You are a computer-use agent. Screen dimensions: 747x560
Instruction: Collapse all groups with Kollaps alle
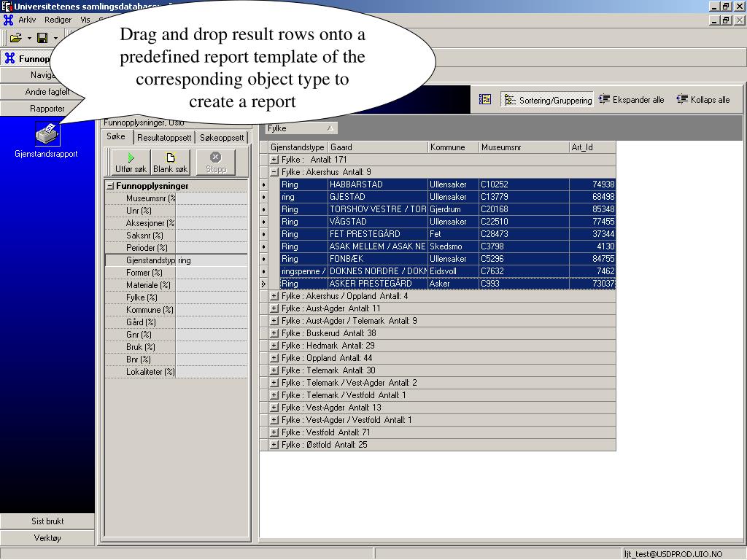tap(703, 99)
